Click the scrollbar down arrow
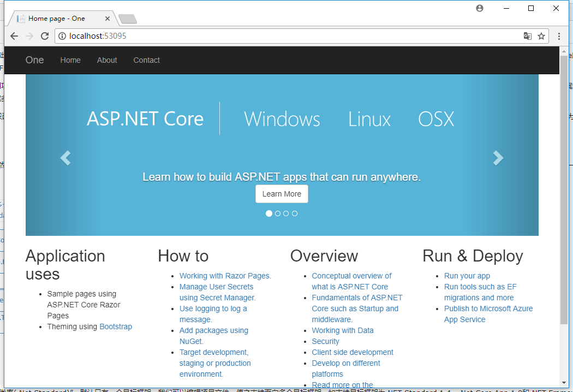This screenshot has height=392, width=573. click(x=564, y=383)
